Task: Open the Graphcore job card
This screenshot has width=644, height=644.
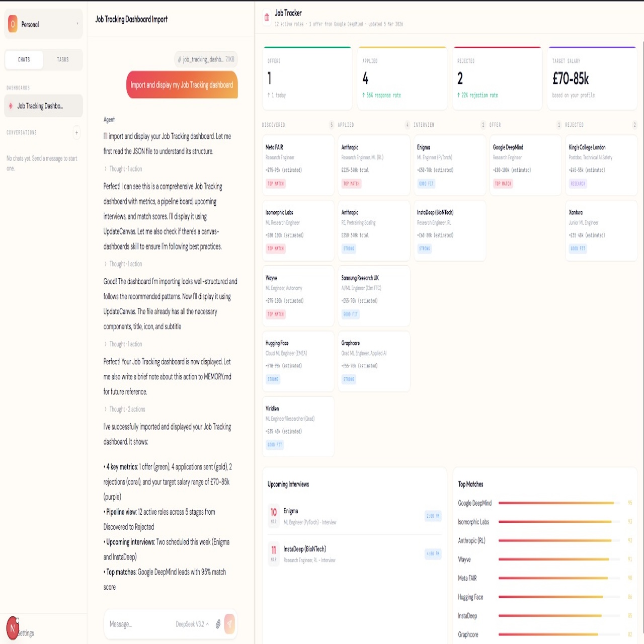Action: point(374,361)
